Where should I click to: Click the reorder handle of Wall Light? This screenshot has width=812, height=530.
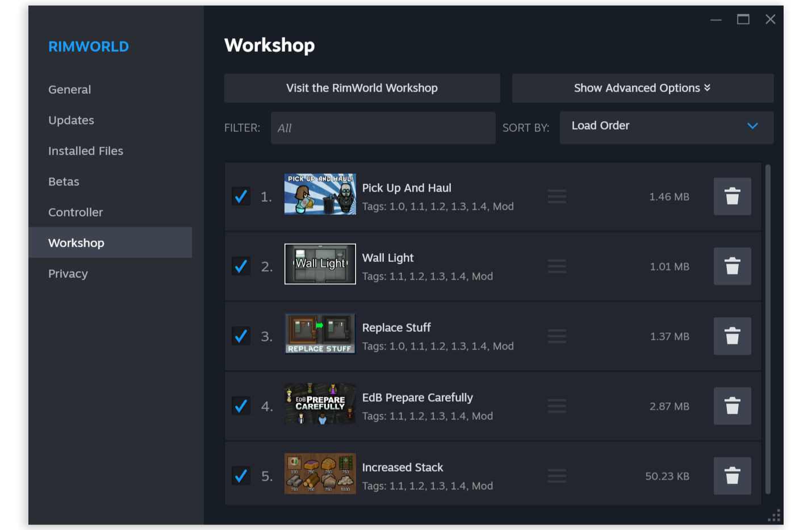click(x=557, y=266)
